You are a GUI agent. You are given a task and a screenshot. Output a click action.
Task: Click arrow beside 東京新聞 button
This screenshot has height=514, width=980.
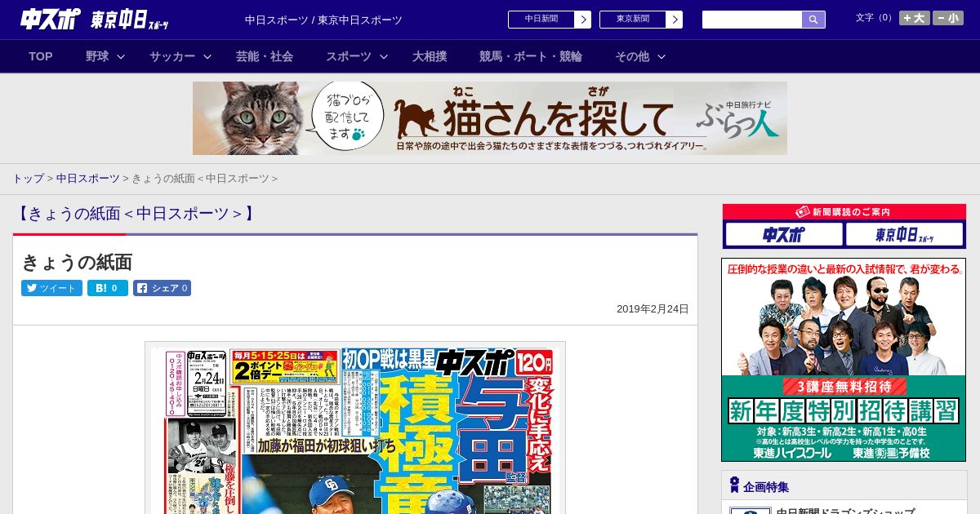point(675,20)
